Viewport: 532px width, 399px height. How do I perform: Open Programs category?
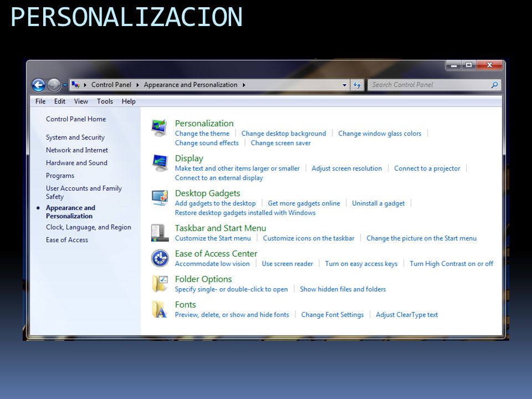(x=60, y=176)
